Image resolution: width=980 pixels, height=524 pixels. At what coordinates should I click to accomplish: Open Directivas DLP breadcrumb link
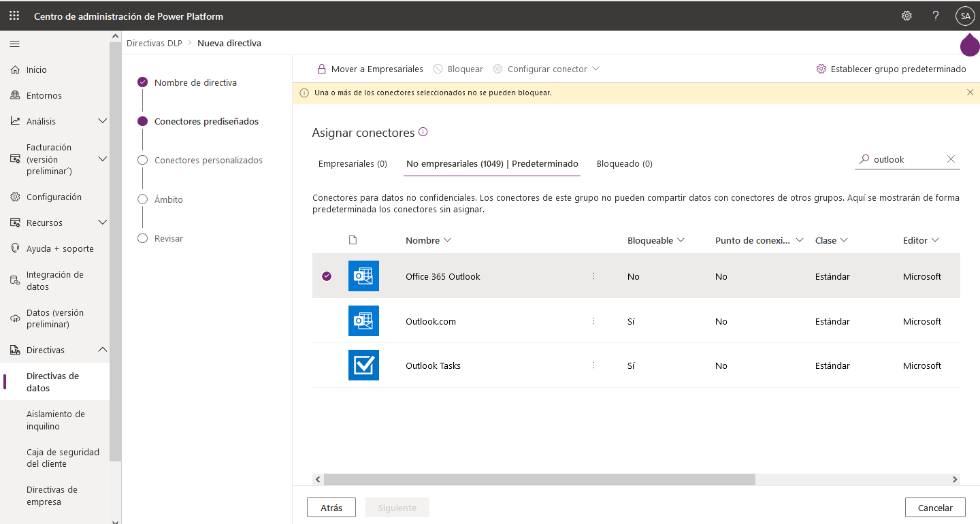(154, 42)
